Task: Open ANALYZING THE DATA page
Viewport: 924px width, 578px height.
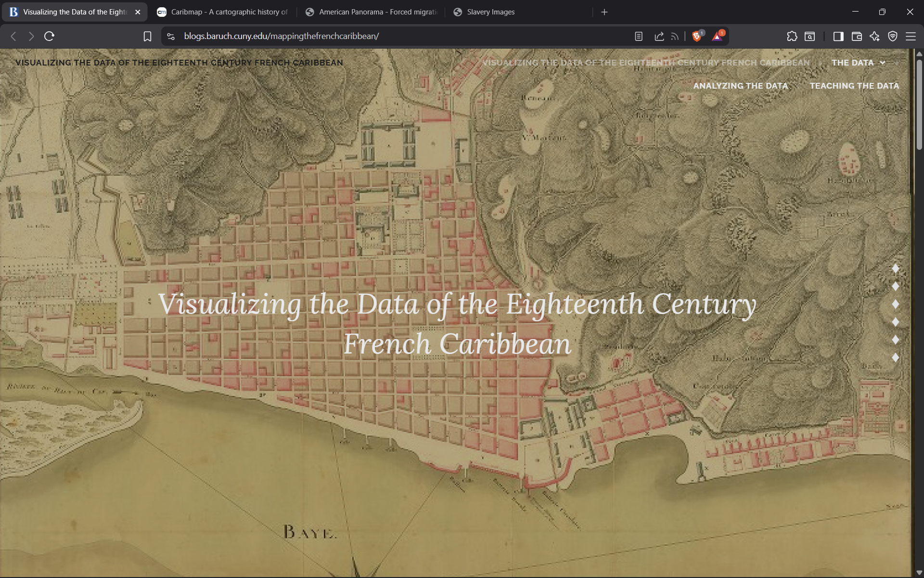Action: click(x=741, y=86)
